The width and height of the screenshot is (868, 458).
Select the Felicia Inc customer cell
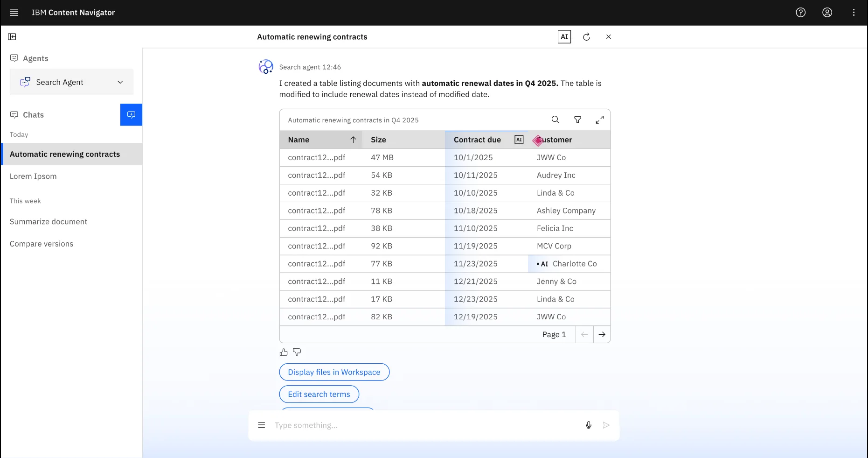click(569, 228)
